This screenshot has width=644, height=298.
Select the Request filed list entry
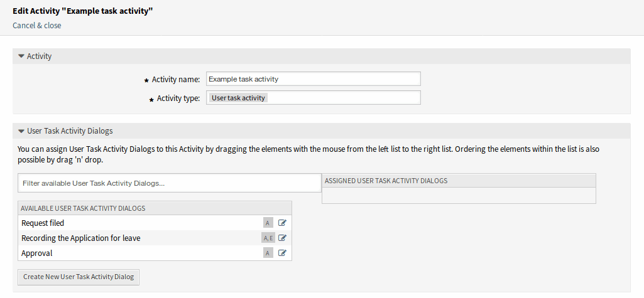pyautogui.click(x=155, y=223)
